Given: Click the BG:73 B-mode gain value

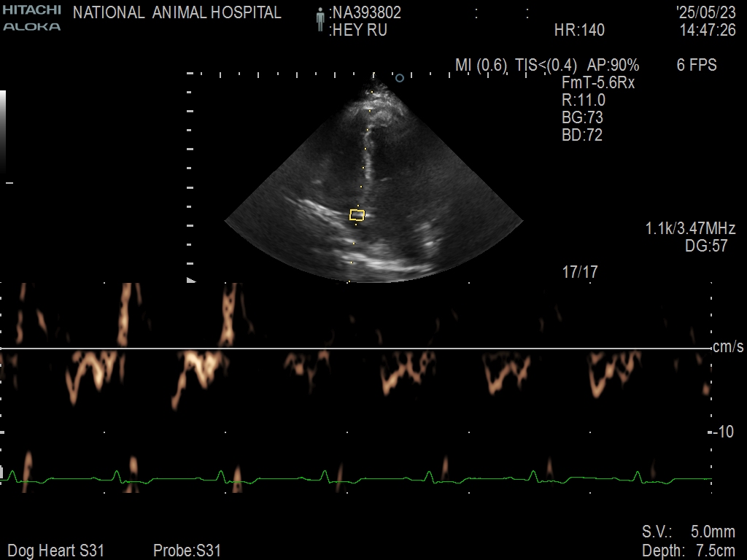Looking at the screenshot, I should click(x=582, y=117).
